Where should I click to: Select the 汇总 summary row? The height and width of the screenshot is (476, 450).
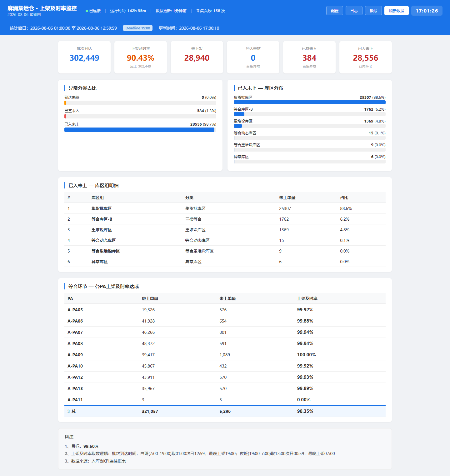pos(225,411)
